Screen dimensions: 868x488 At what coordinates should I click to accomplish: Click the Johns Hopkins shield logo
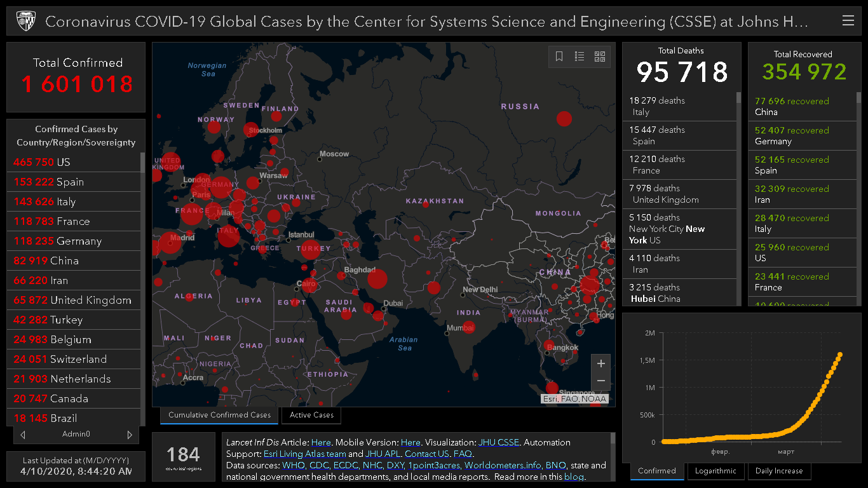25,22
